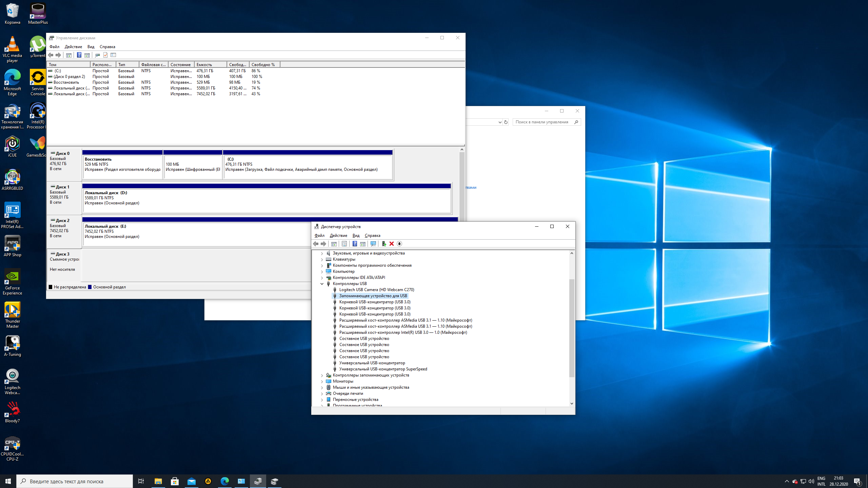The width and height of the screenshot is (868, 488).
Task: Click Update driver icon in Device Manager
Action: (x=383, y=244)
